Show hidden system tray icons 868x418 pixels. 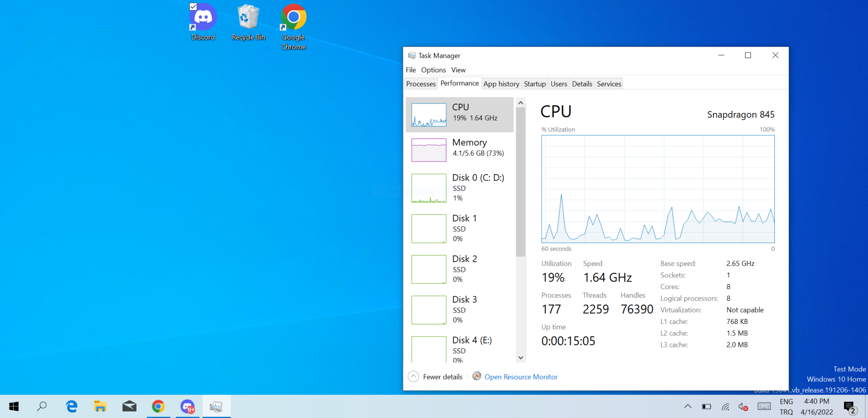point(688,406)
